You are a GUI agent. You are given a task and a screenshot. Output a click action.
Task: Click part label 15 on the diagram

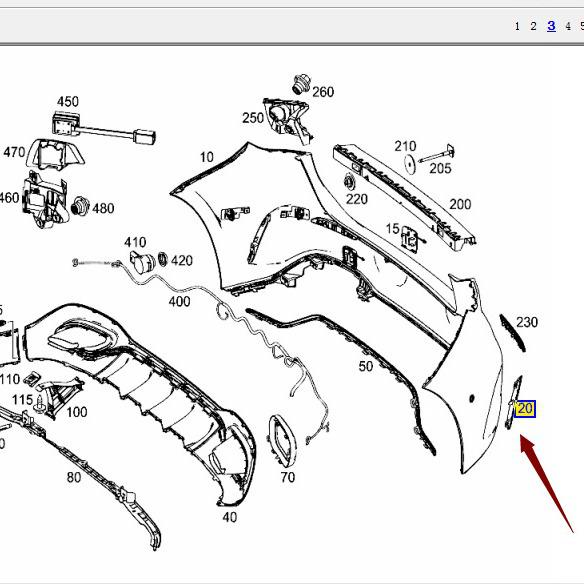pyautogui.click(x=392, y=228)
